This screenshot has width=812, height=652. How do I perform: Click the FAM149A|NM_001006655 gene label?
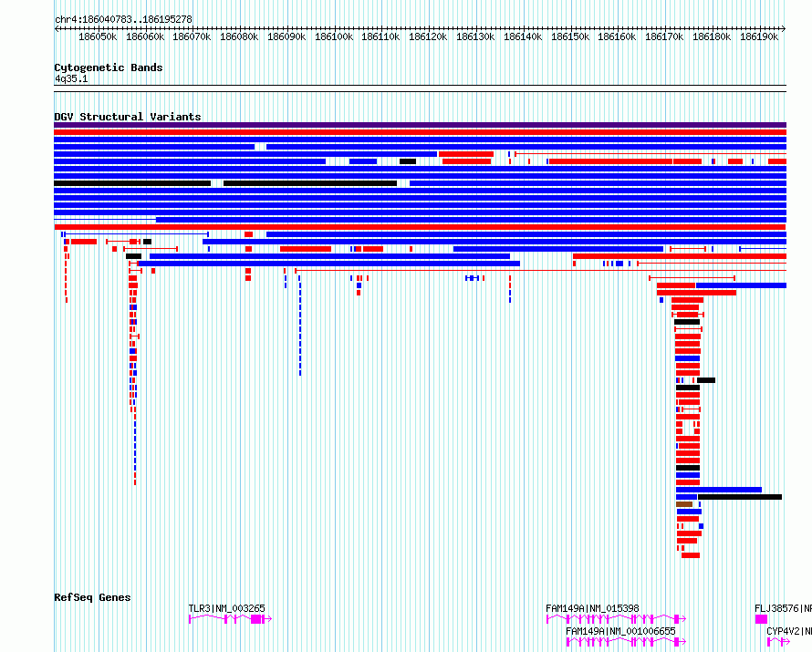point(620,631)
